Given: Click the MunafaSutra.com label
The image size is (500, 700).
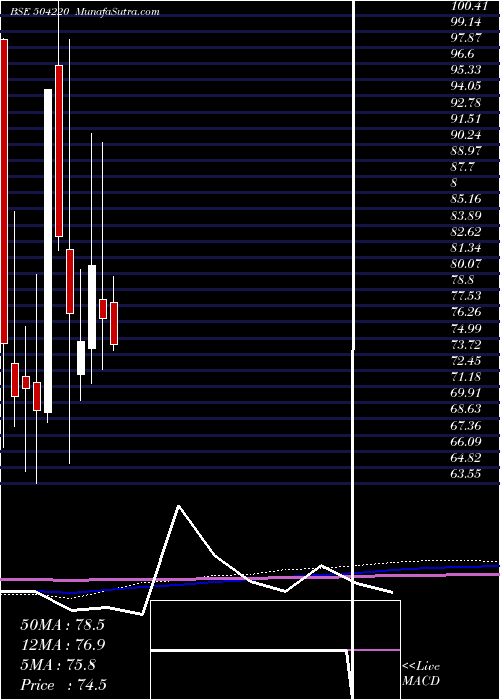Looking at the screenshot, I should [x=118, y=12].
